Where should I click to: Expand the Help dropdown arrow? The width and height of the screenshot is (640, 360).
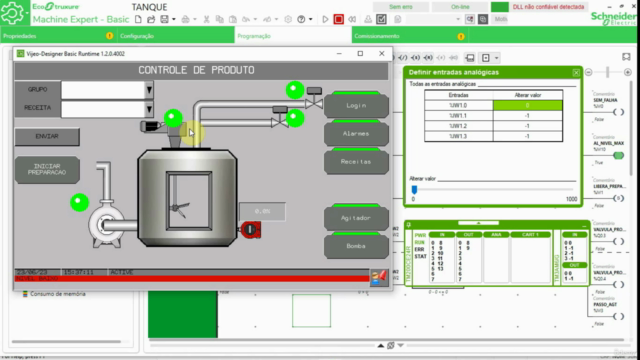pyautogui.click(x=311, y=19)
